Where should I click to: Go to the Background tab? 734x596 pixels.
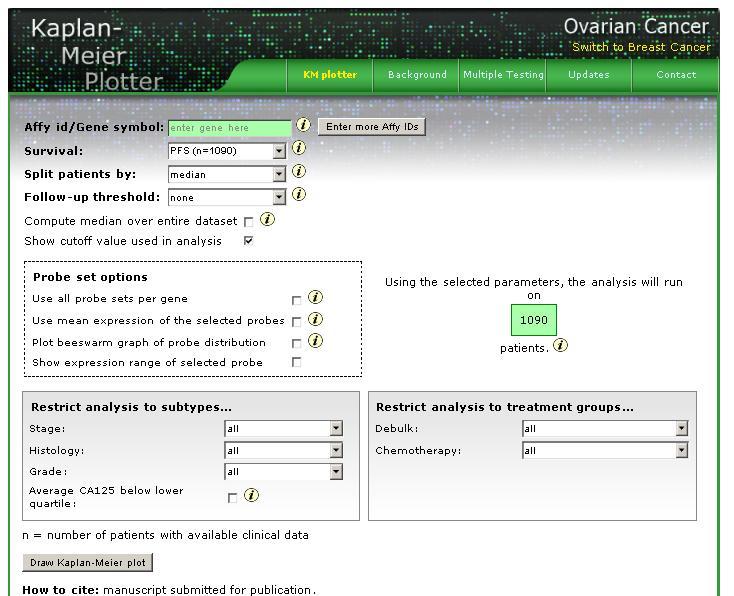417,75
